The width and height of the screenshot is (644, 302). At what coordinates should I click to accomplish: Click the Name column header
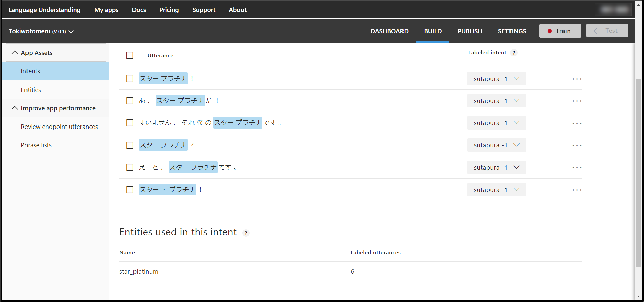(x=127, y=253)
